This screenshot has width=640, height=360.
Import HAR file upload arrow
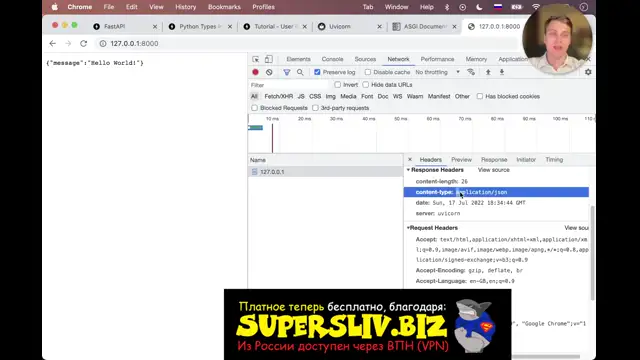[488, 72]
